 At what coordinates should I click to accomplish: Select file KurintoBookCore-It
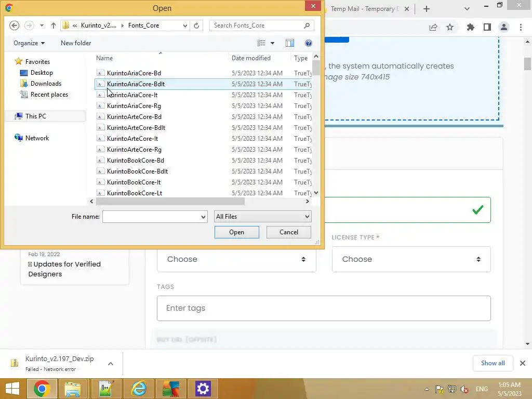click(203, 182)
